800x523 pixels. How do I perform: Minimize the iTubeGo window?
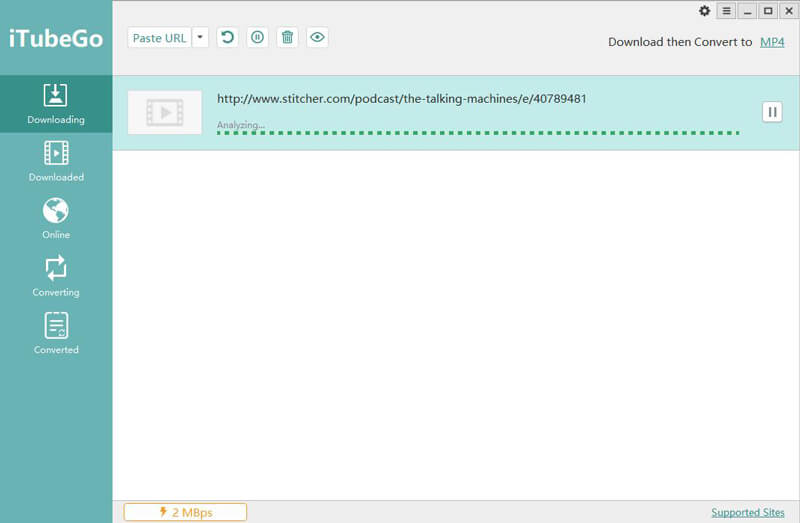[747, 11]
